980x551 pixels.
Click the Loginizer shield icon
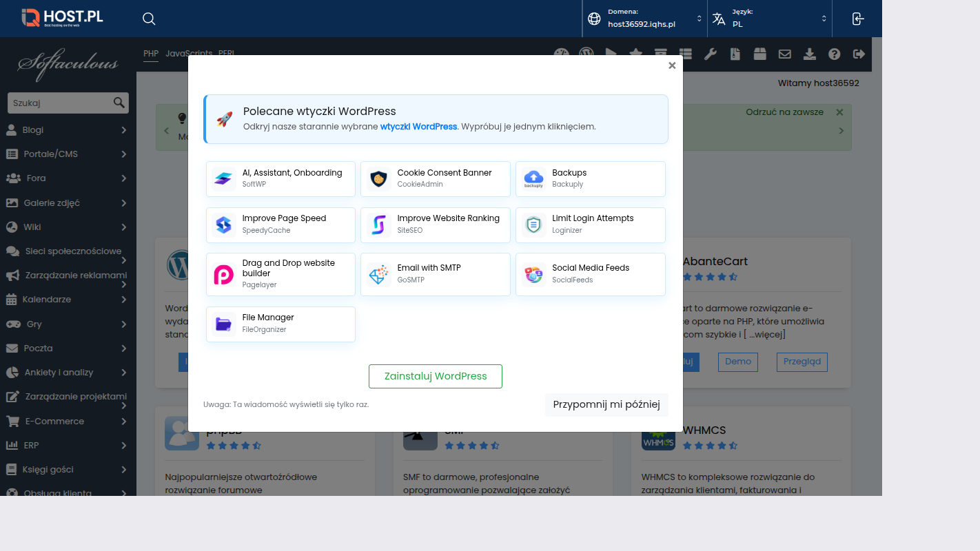(x=533, y=225)
